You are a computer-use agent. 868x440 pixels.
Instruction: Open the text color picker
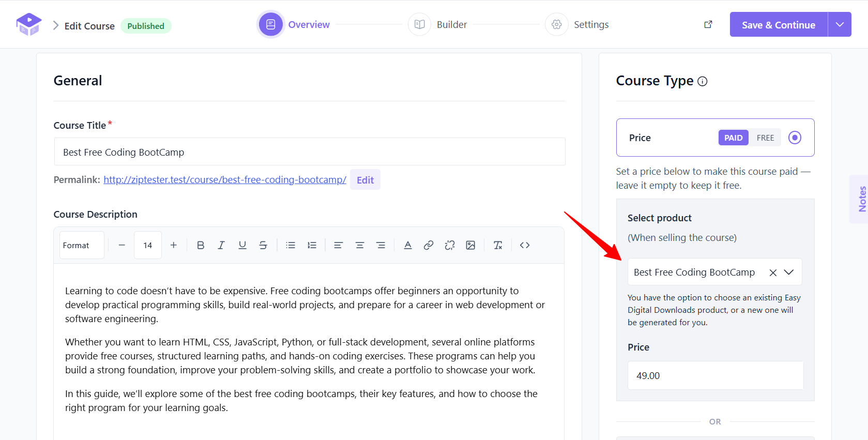coord(408,245)
